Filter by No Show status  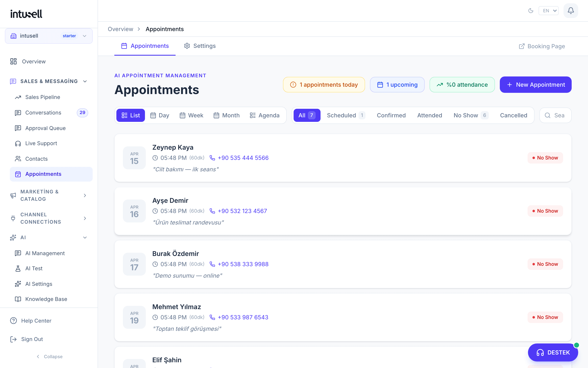471,115
